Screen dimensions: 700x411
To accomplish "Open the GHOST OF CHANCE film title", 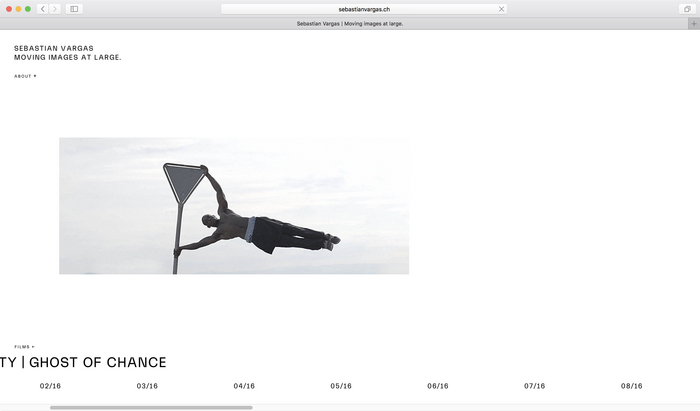I will 98,362.
